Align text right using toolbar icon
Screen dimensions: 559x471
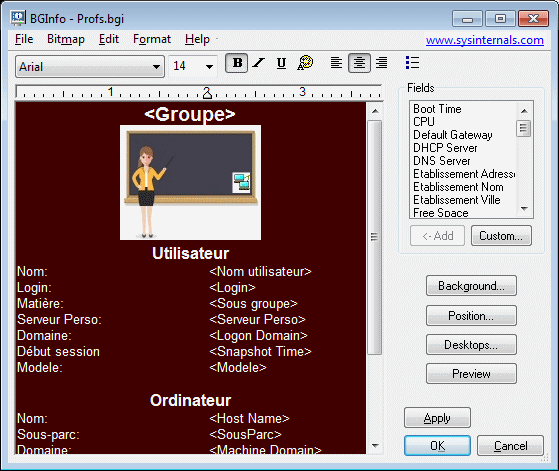pos(382,63)
